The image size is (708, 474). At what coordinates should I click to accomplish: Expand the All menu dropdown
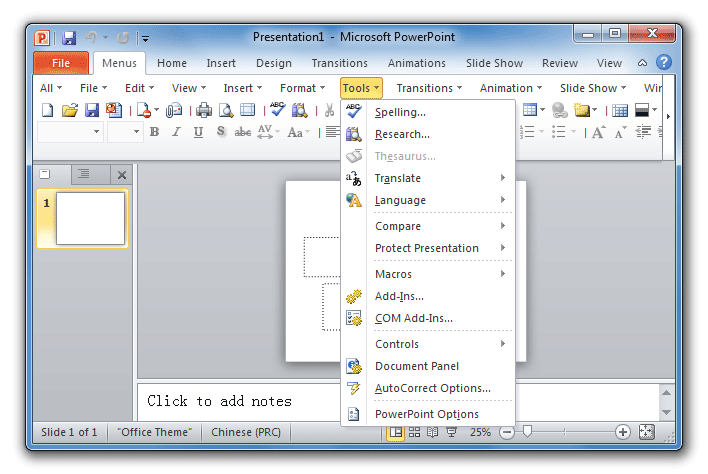coord(51,88)
